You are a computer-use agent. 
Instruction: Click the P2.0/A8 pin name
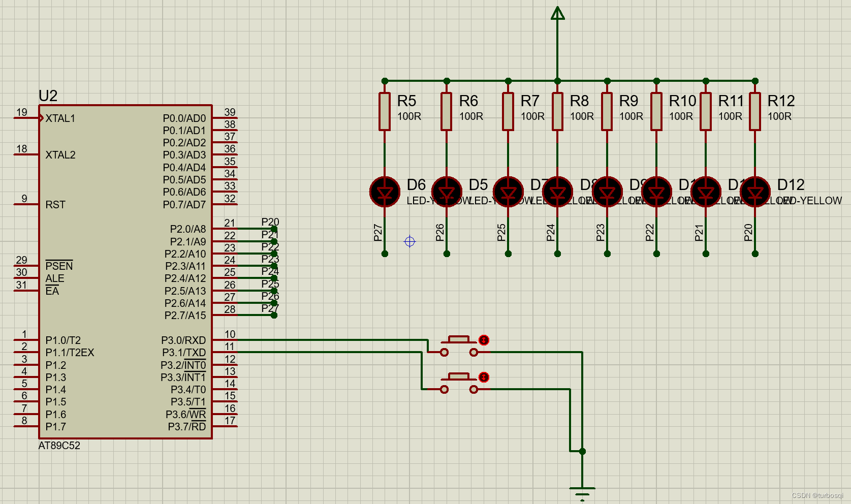point(188,229)
